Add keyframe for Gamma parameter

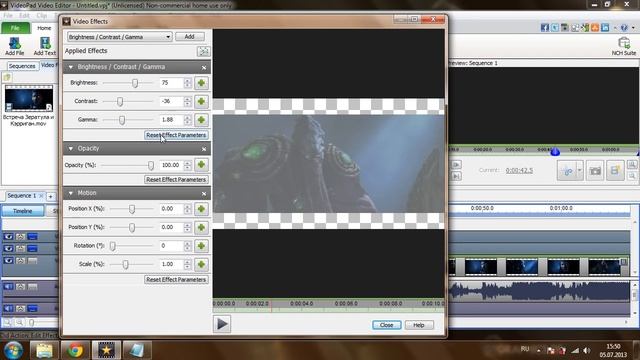[201, 120]
